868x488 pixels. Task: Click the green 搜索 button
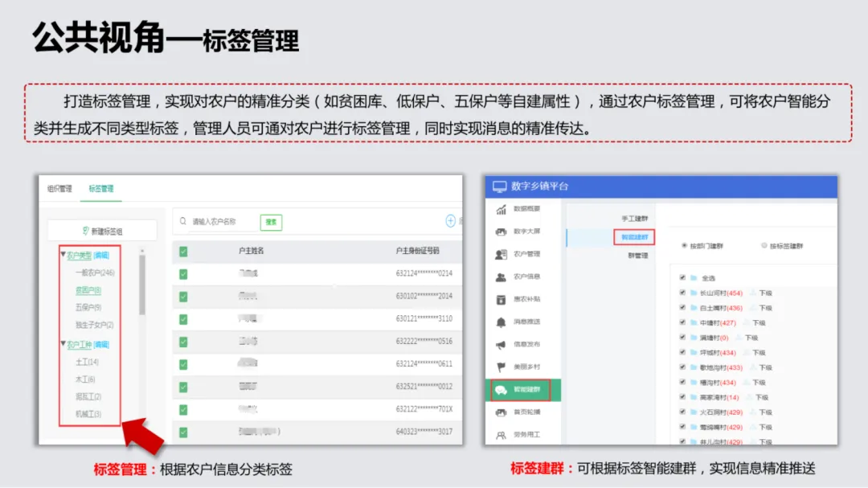(272, 222)
